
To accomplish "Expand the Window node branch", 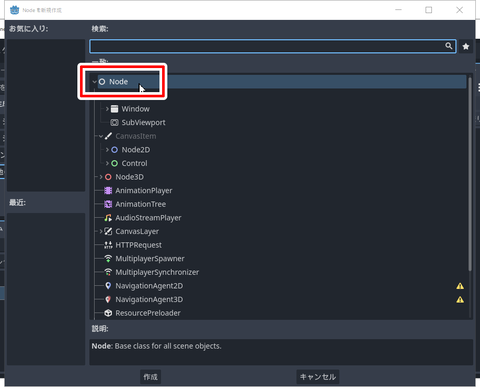I will coord(107,109).
